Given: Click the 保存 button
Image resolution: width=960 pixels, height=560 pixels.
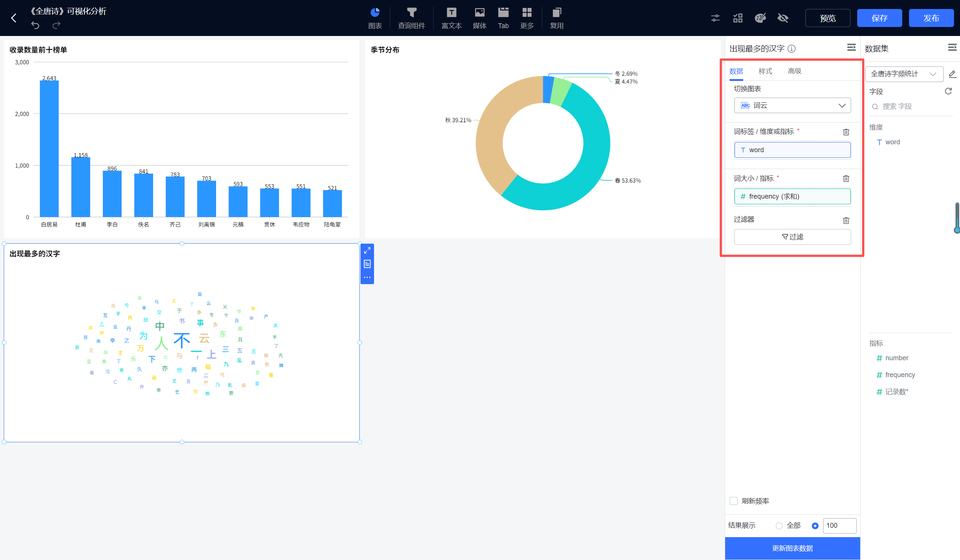Looking at the screenshot, I should 879,18.
